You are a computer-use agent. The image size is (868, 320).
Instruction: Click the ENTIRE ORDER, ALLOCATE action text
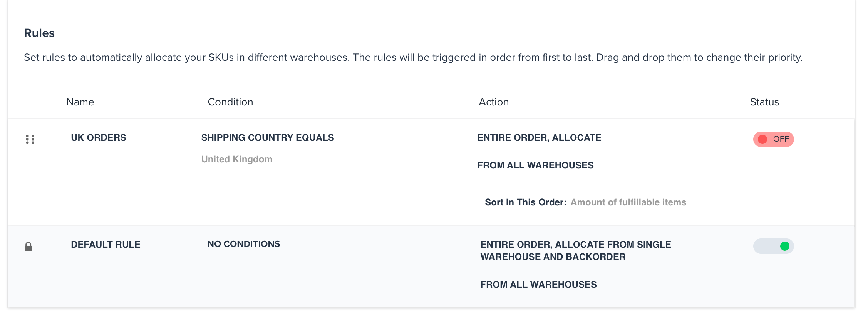[x=539, y=138]
